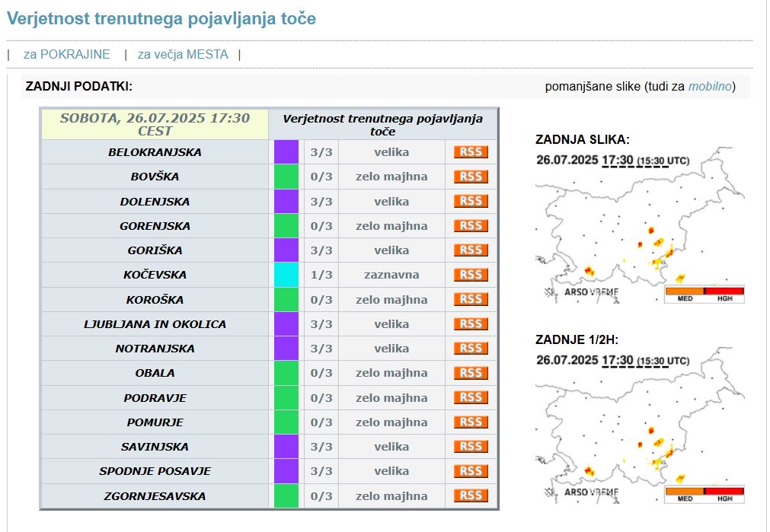This screenshot has height=532, width=770.
Task: Select the Kočevska RSS icon
Action: click(x=471, y=275)
